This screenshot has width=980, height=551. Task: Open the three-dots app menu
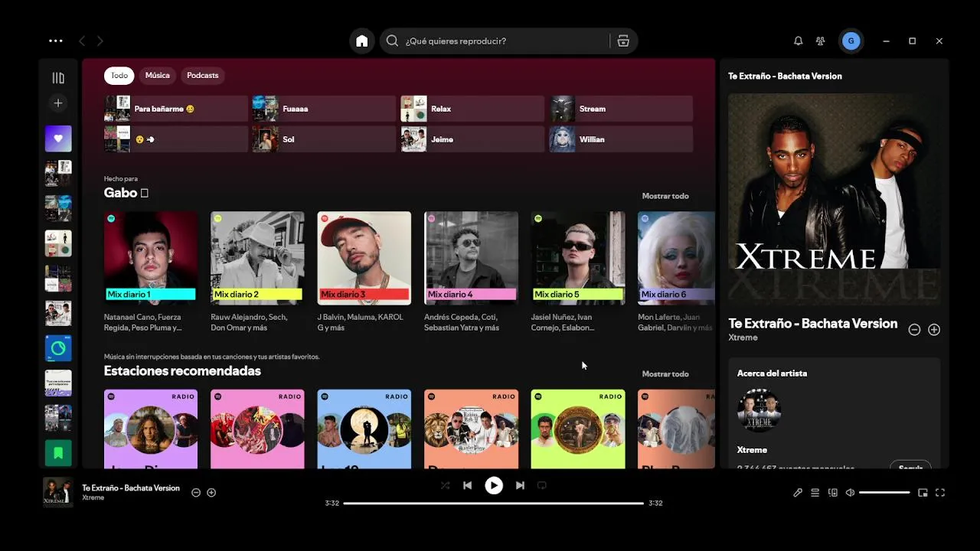tap(56, 41)
